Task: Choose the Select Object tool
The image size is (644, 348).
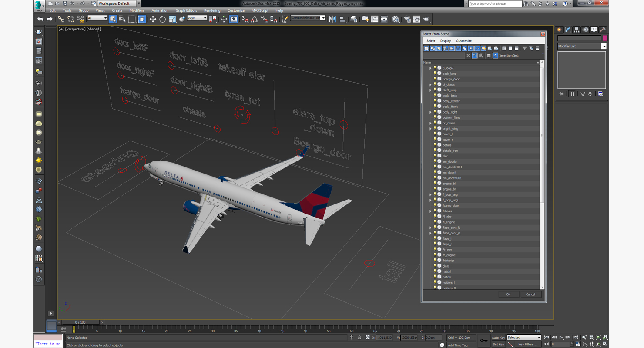Action: [113, 19]
